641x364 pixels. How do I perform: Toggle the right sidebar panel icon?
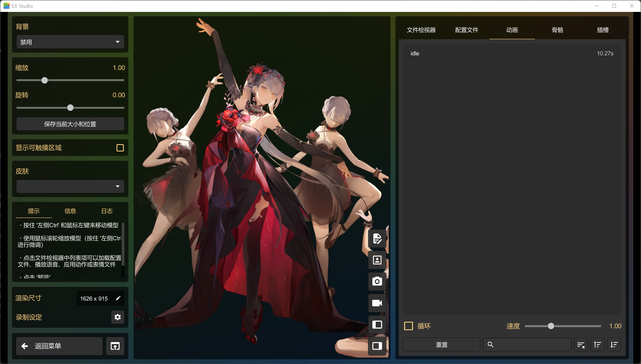coord(377,346)
